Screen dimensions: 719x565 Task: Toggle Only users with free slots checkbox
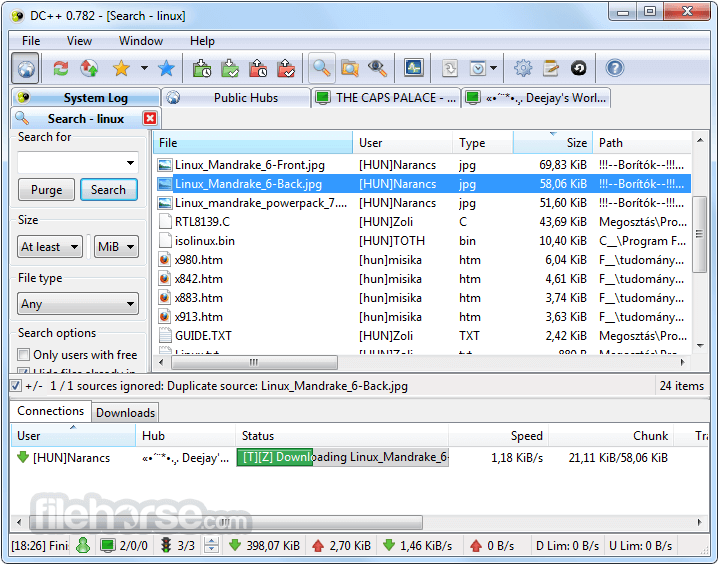coord(23,355)
